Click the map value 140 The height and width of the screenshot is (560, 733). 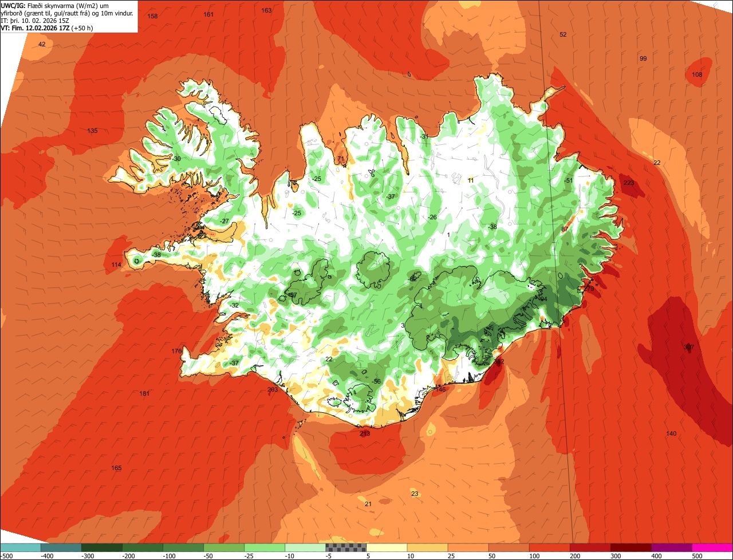[x=671, y=433]
